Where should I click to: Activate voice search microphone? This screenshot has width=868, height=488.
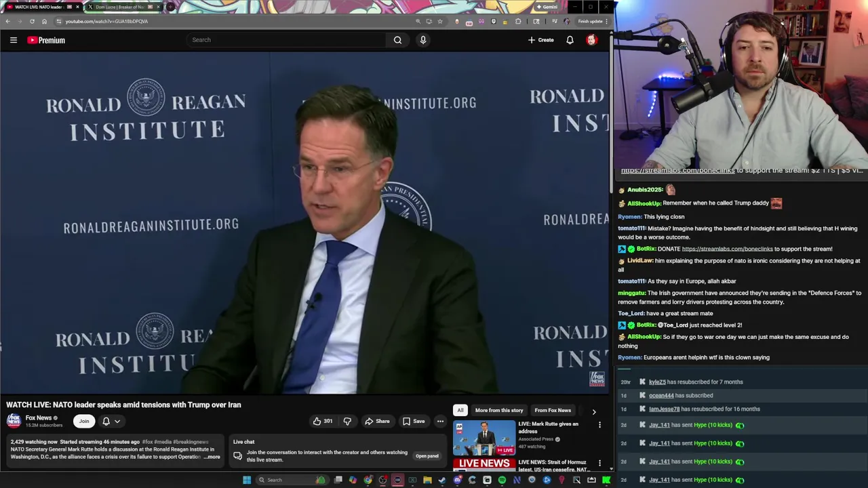(x=423, y=40)
